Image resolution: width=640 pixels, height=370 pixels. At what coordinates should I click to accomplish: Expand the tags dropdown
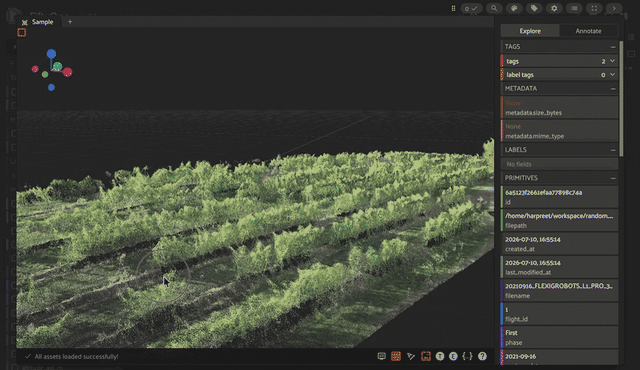pyautogui.click(x=612, y=61)
